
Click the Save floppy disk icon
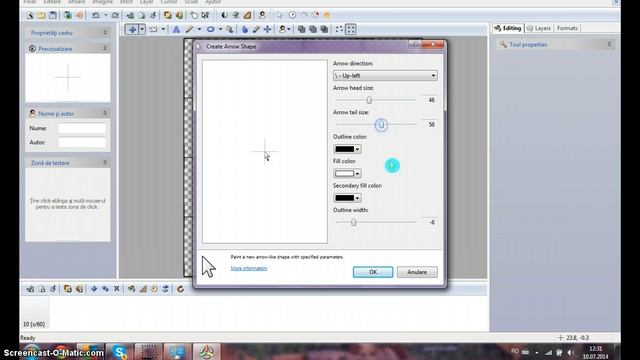pyautogui.click(x=53, y=16)
